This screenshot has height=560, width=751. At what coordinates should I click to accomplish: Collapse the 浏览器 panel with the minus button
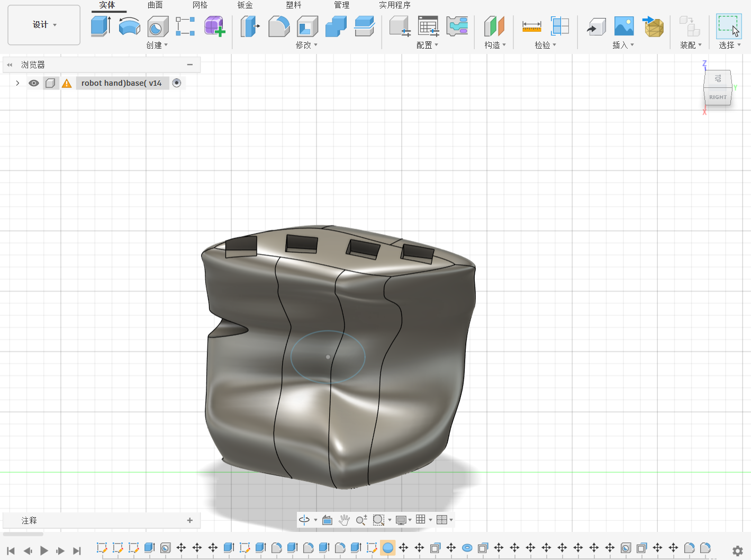(190, 65)
